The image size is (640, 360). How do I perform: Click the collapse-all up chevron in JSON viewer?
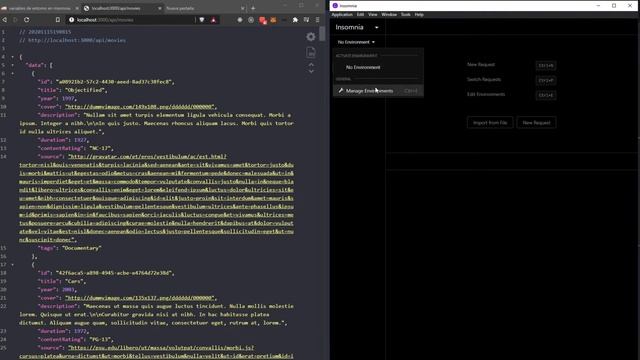[311, 64]
